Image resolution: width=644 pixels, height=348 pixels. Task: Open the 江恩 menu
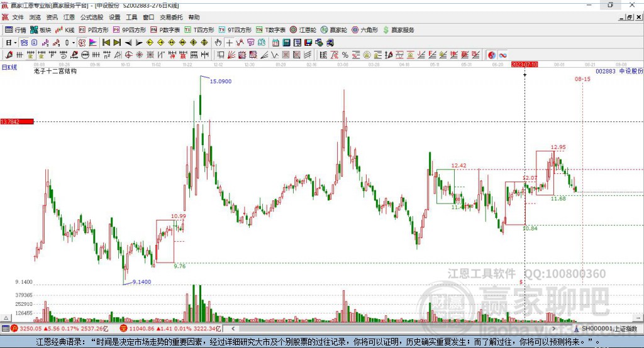[69, 17]
